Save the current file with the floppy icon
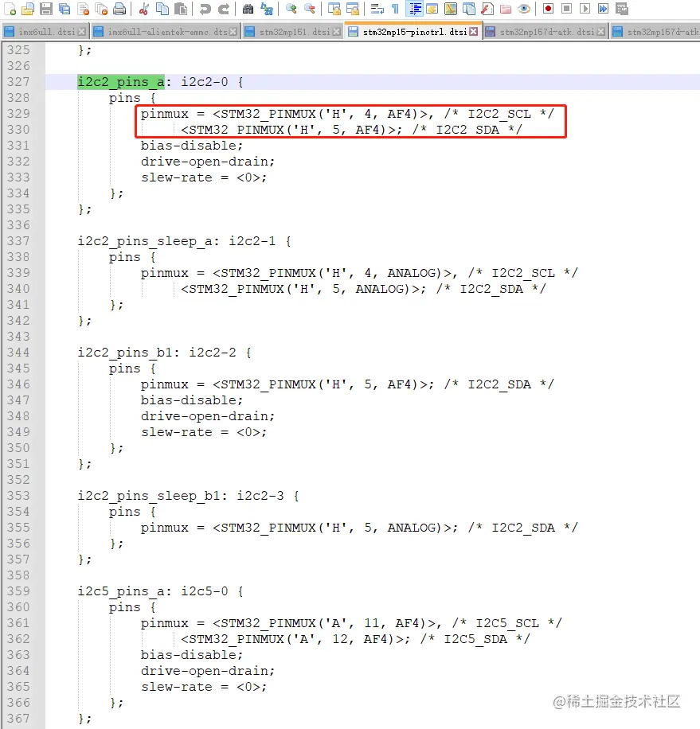Screen dimensions: 700x729 click(46, 9)
